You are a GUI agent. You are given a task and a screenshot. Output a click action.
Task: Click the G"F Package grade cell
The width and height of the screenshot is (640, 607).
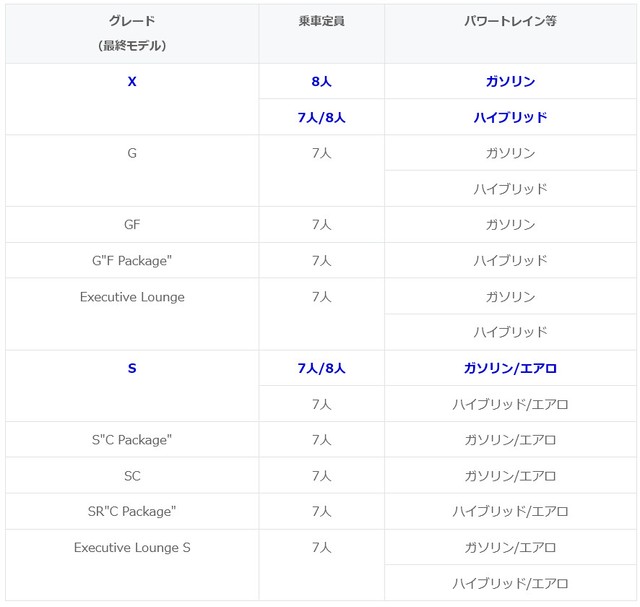(x=132, y=261)
